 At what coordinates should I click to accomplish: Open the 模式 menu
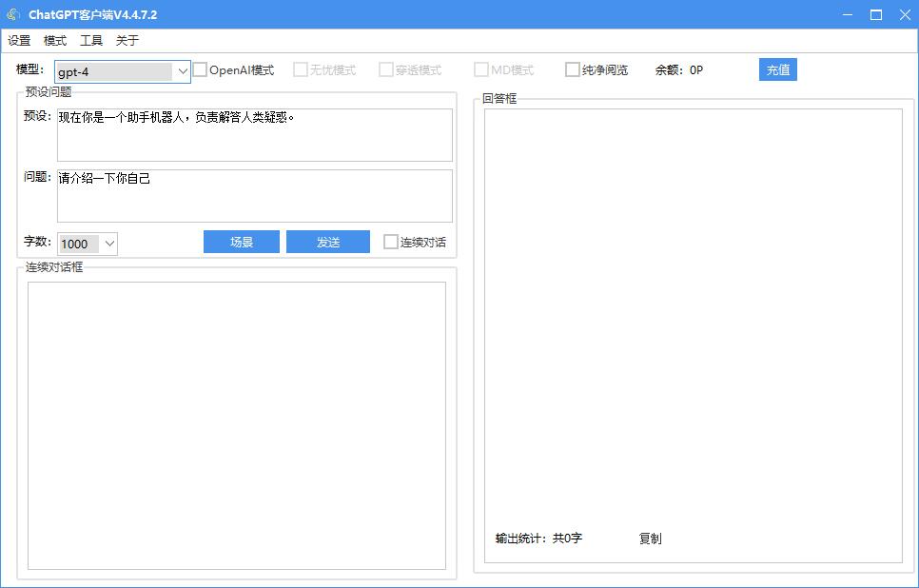pos(55,41)
